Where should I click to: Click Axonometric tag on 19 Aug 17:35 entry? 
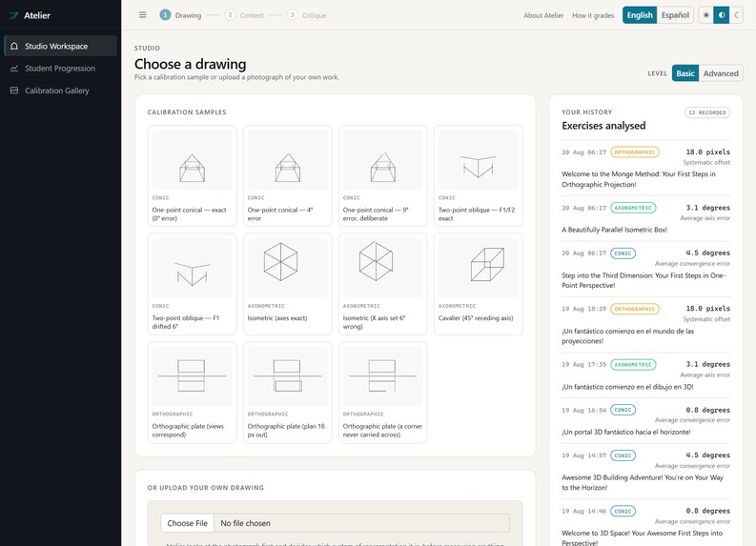(633, 364)
